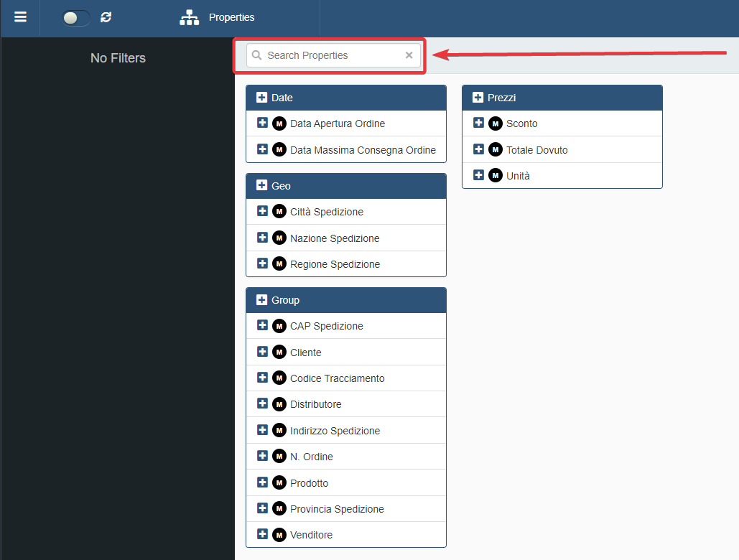Click the Group header label
The height and width of the screenshot is (560, 739).
click(x=285, y=300)
